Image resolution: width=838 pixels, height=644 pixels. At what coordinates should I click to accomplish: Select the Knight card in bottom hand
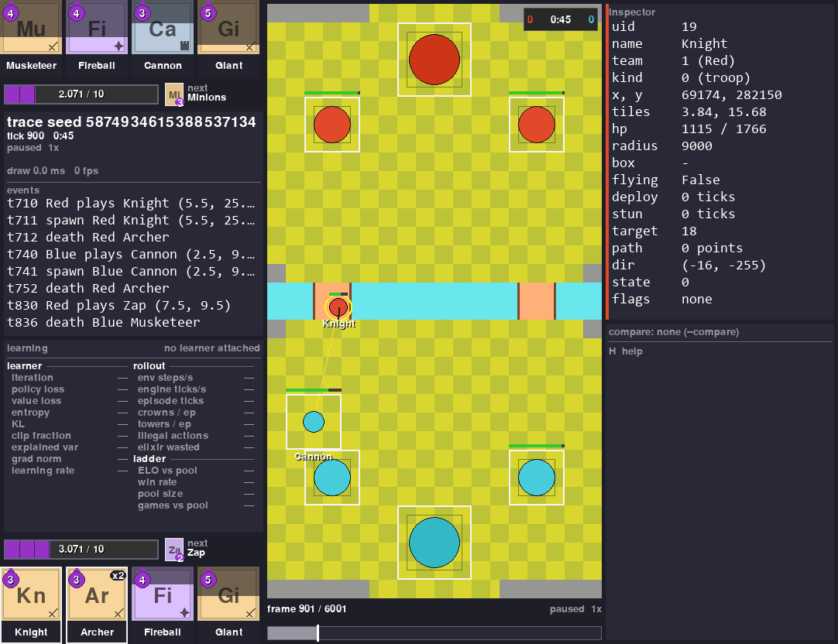click(31, 604)
